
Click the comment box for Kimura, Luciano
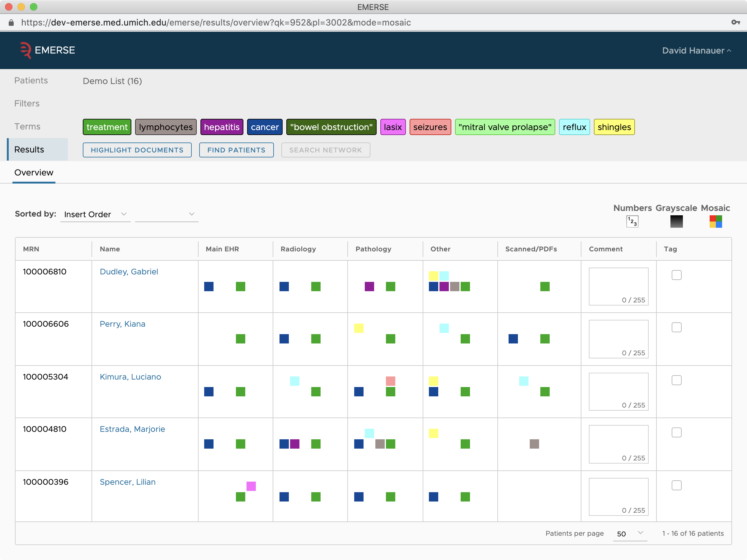coord(618,392)
